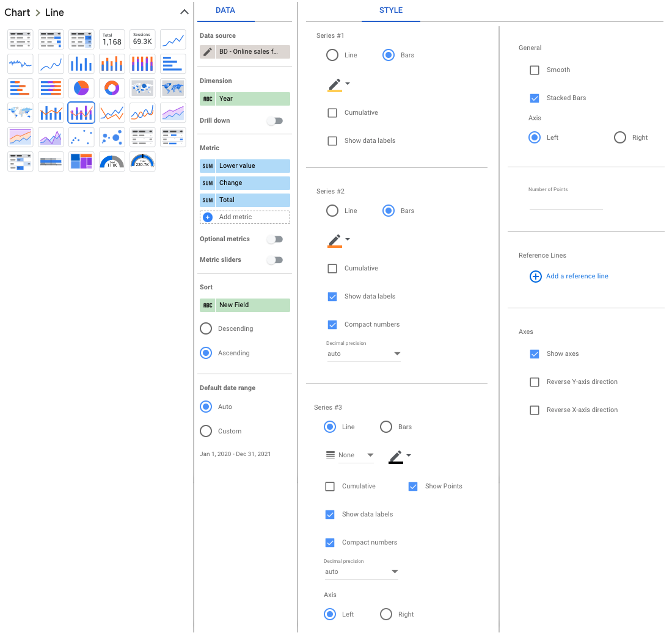The height and width of the screenshot is (641, 672).
Task: Select Custom default date range
Action: point(206,431)
